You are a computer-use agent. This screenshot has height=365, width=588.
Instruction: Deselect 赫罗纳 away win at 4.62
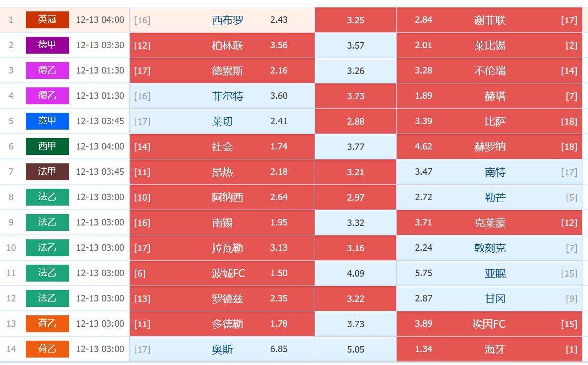(489, 147)
